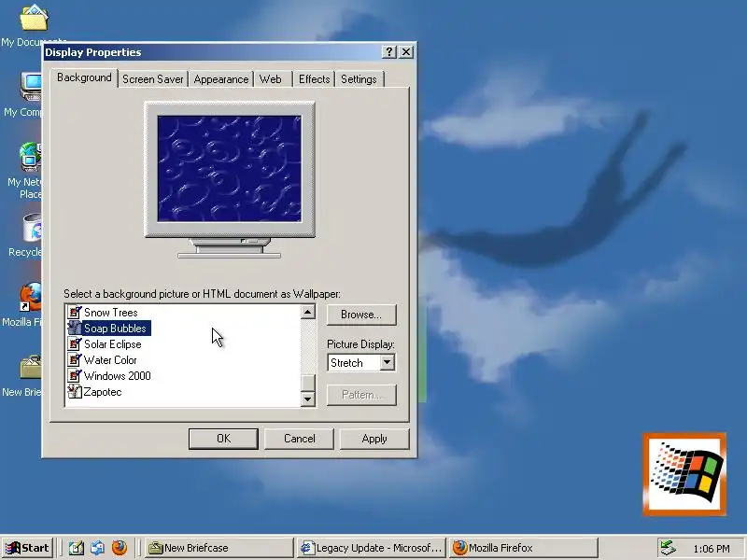Click the Cancel button
747x560 pixels.
299,439
